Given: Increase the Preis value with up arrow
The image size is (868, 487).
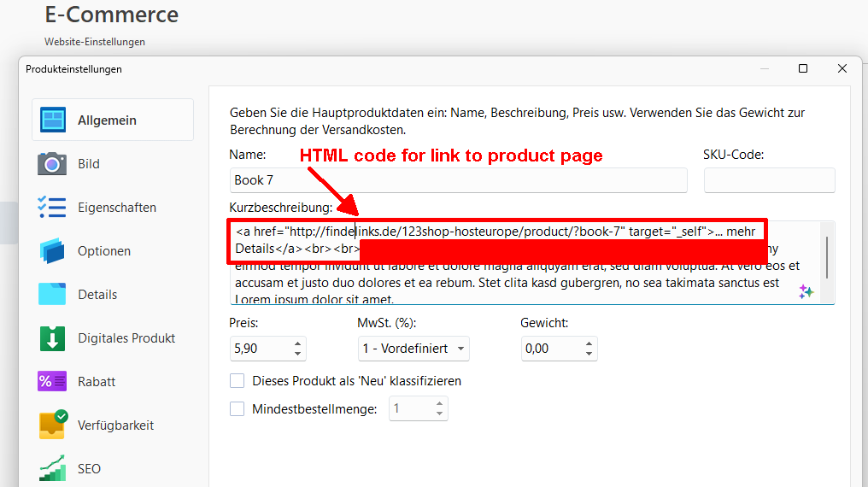Looking at the screenshot, I should [297, 344].
